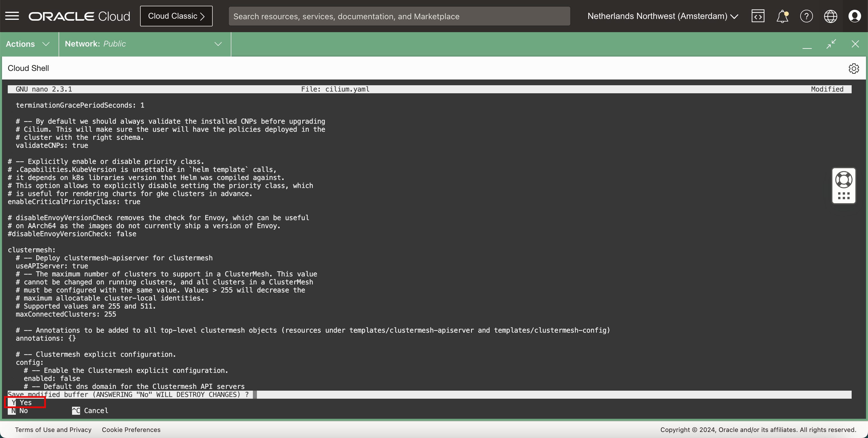
Task: Focus the resources search field
Action: click(x=399, y=16)
